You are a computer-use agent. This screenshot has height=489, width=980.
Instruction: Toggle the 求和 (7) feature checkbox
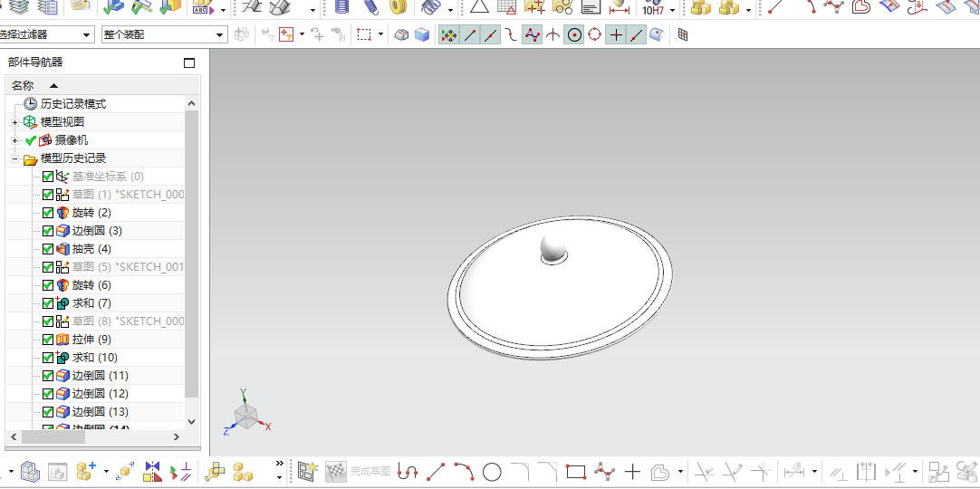coord(48,303)
